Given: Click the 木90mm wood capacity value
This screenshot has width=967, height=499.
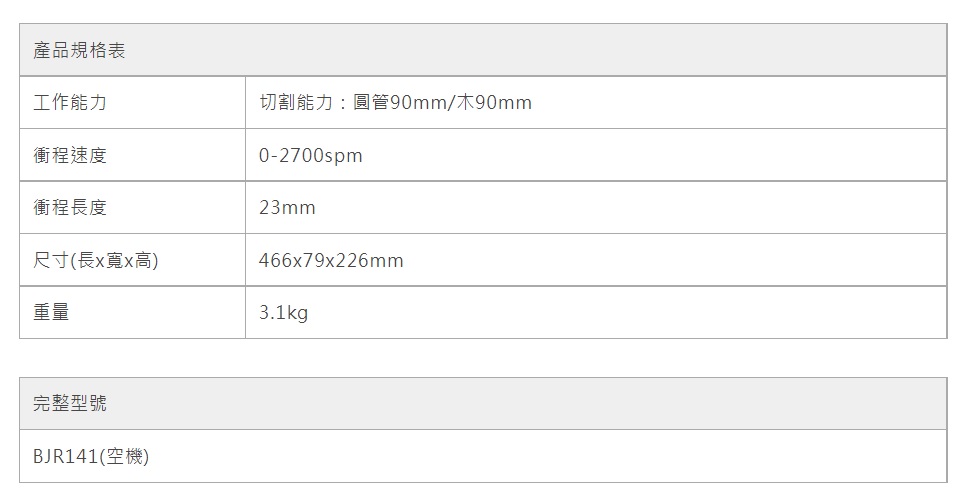Looking at the screenshot, I should (x=495, y=103).
